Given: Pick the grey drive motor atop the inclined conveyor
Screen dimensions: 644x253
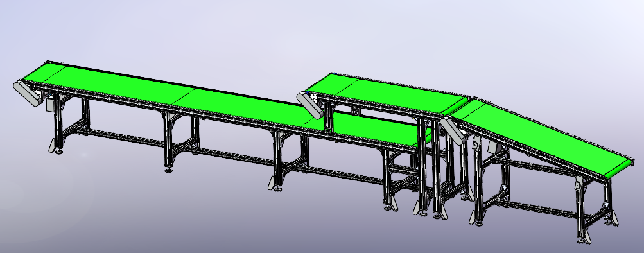Looking at the screenshot, I should [453, 130].
